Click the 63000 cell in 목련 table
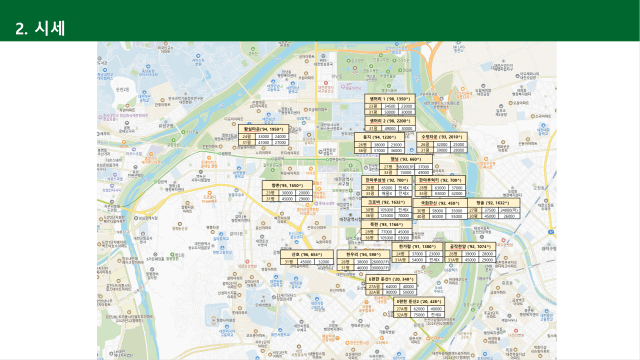 [x=404, y=238]
